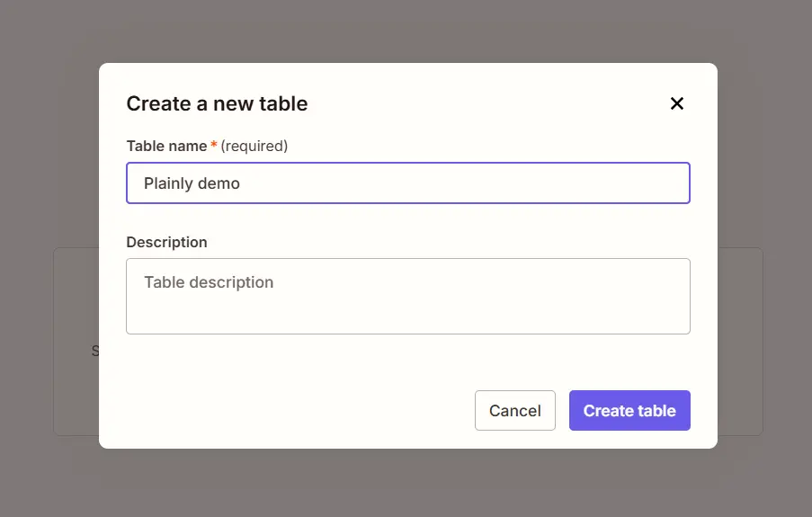Click the dimmed panel behind the dialog

click(x=740, y=342)
